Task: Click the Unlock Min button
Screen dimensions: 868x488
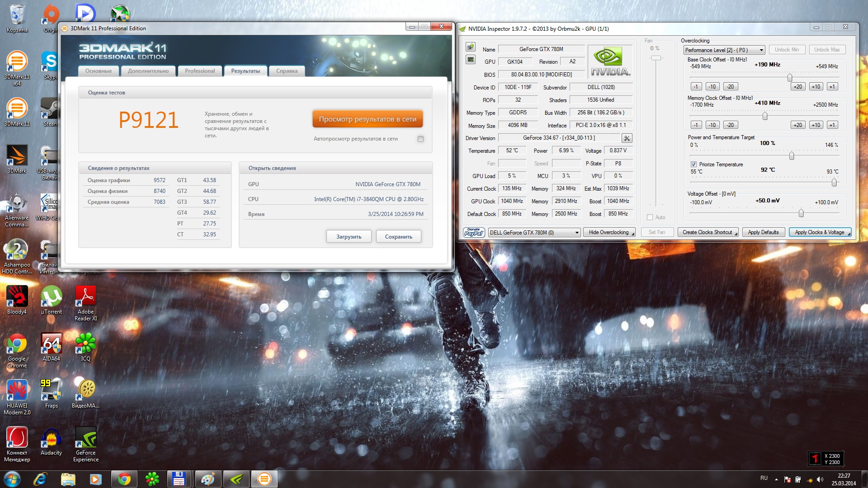Action: (x=787, y=50)
